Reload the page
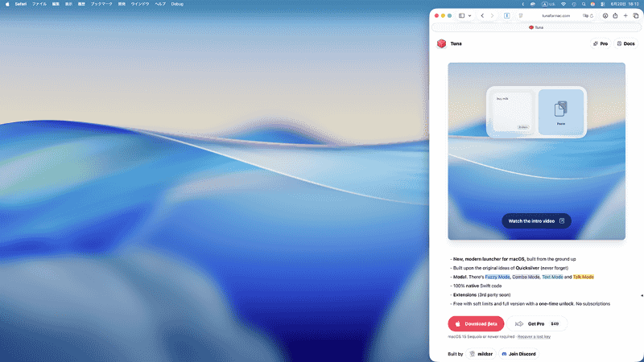The width and height of the screenshot is (644, 362). (x=592, y=15)
